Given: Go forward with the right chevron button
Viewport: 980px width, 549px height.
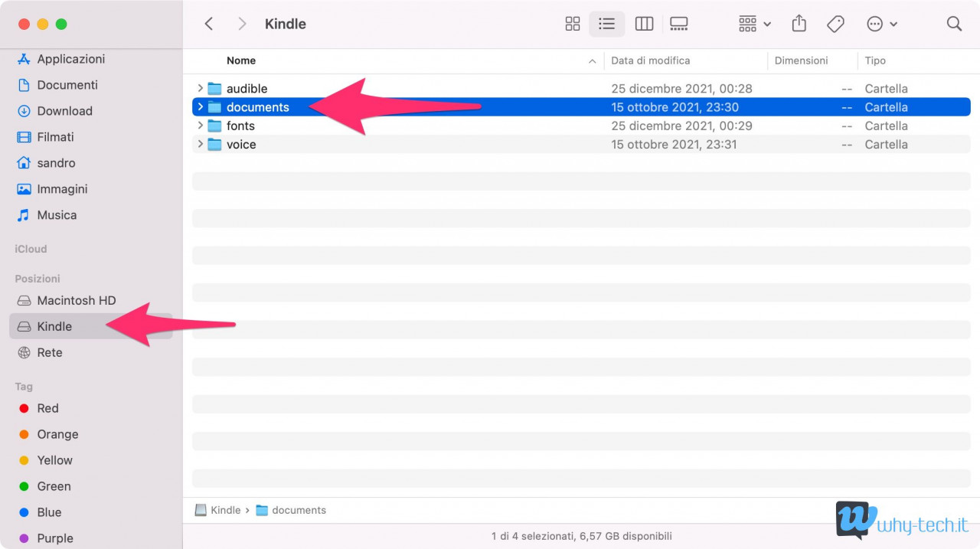Looking at the screenshot, I should 243,24.
